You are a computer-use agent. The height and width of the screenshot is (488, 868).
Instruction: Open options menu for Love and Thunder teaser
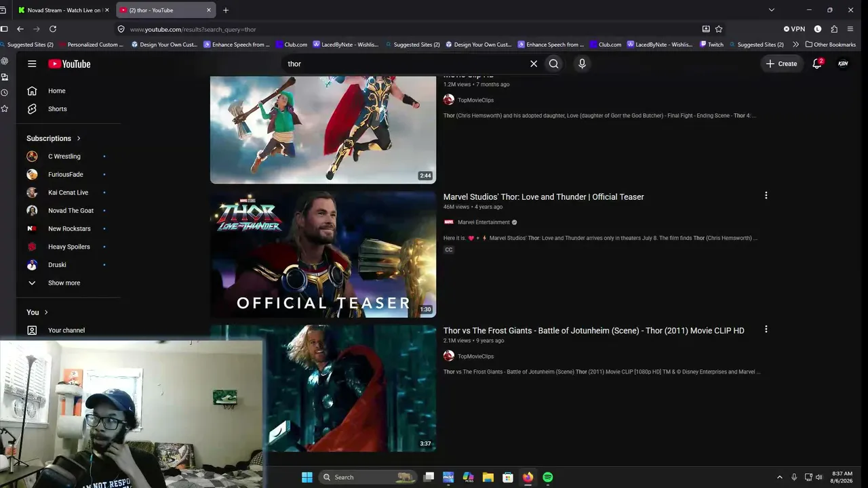[766, 196]
